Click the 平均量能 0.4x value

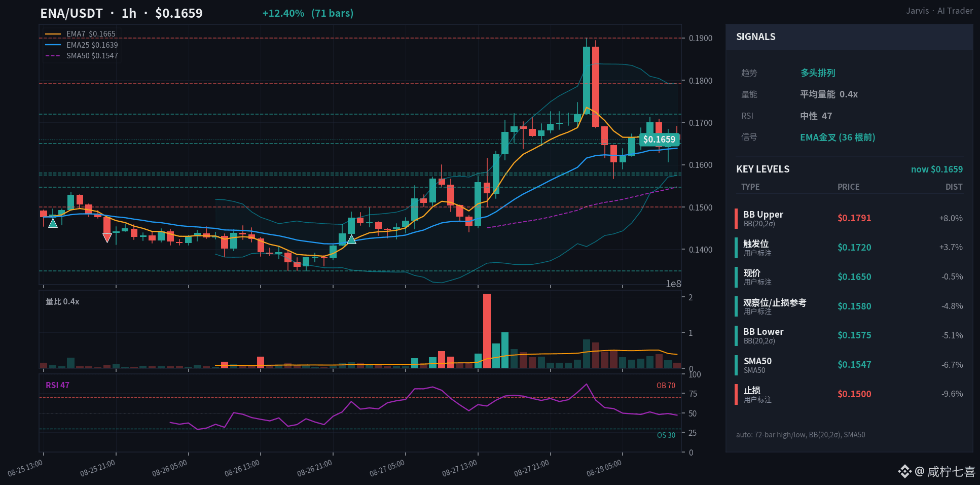coord(829,94)
